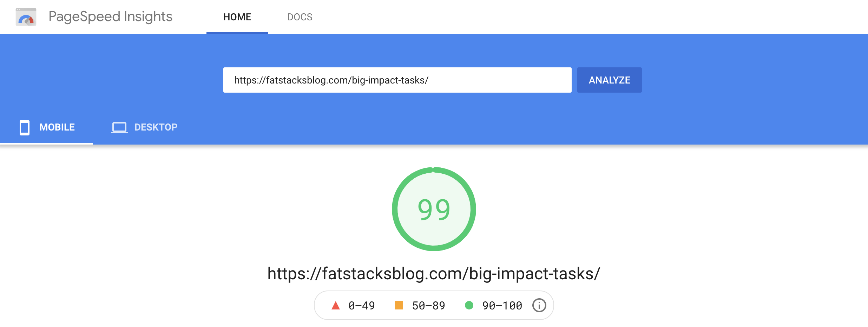Click the "PageSpeed Insights" title text
This screenshot has width=868, height=327.
pos(110,16)
